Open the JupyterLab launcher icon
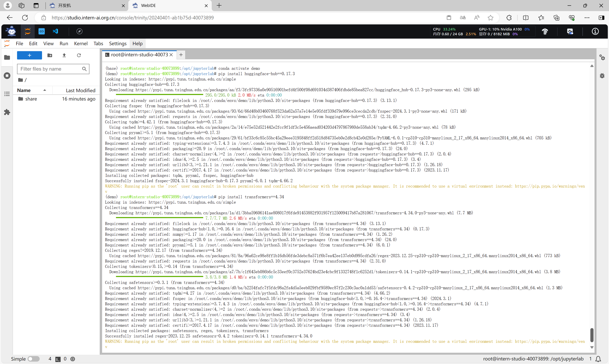The width and height of the screenshot is (609, 364). pyautogui.click(x=28, y=31)
